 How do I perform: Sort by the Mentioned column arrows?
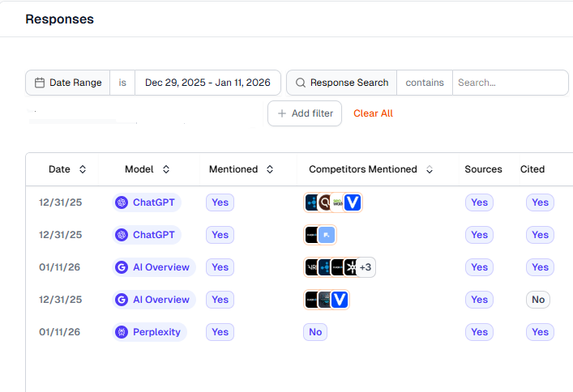coord(270,169)
